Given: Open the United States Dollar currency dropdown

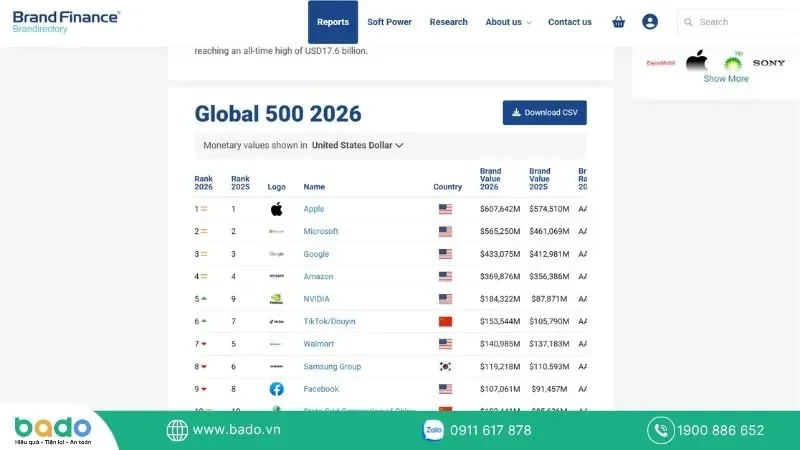Looking at the screenshot, I should [x=358, y=145].
